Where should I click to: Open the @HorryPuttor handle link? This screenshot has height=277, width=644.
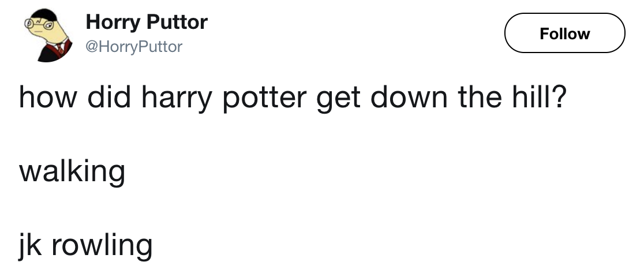(x=134, y=46)
